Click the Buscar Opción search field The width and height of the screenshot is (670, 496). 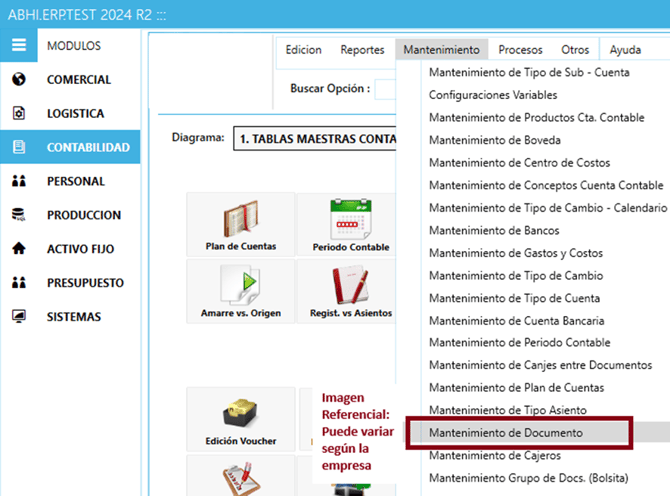pyautogui.click(x=386, y=88)
